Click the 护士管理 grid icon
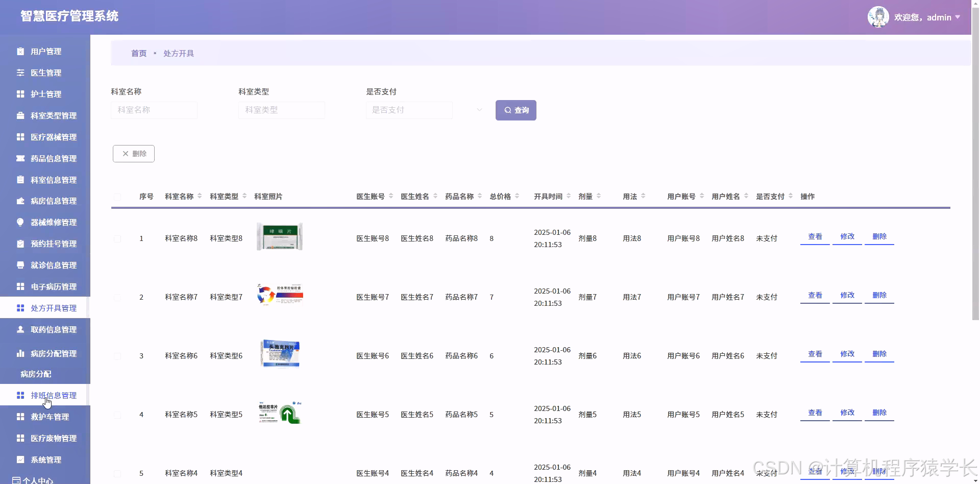 click(x=20, y=94)
